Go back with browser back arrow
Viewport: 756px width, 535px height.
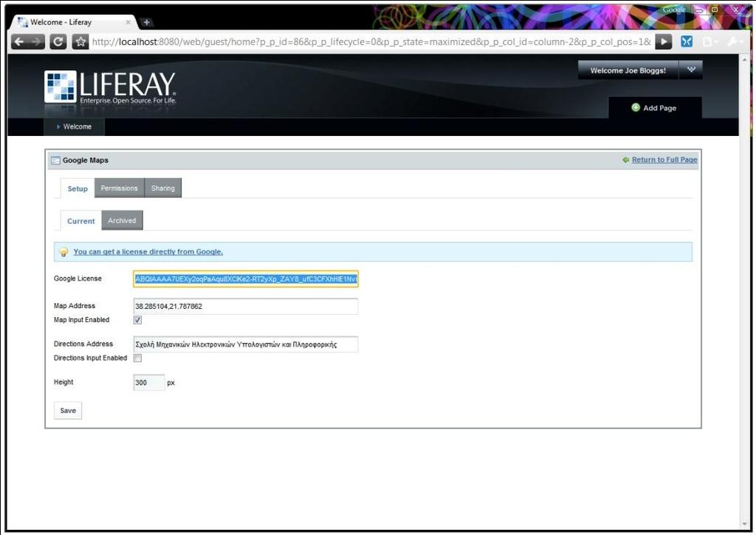pyautogui.click(x=18, y=42)
